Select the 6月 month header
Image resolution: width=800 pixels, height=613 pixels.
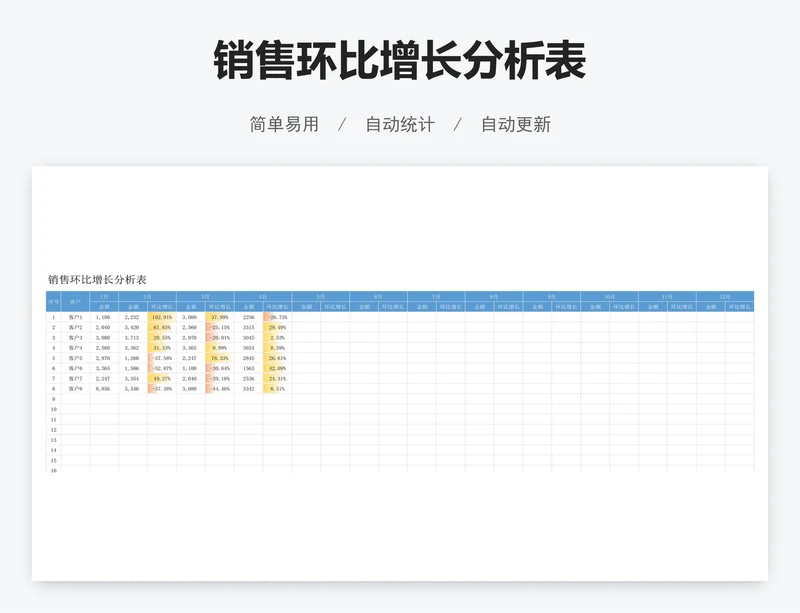[x=378, y=297]
